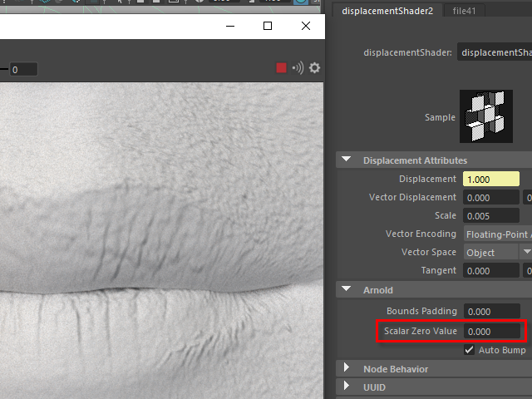Click the Bounds Padding field
This screenshot has height=399, width=532.
[491, 312]
